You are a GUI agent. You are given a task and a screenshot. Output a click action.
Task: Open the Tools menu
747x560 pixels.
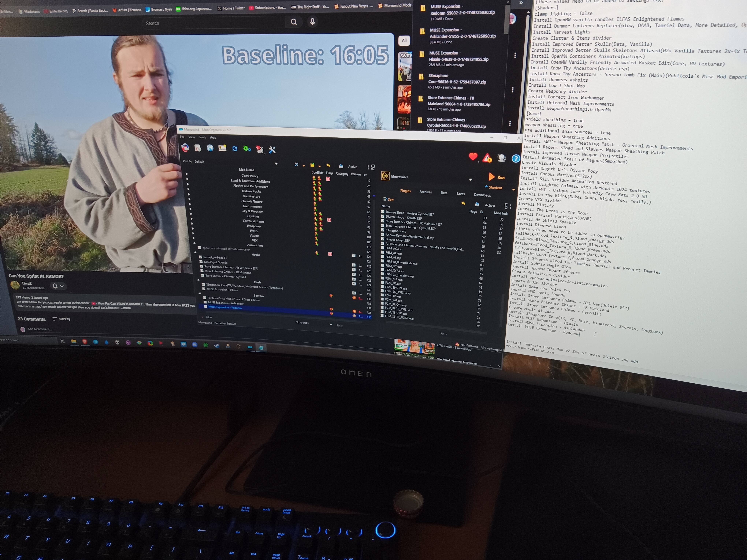click(x=202, y=137)
